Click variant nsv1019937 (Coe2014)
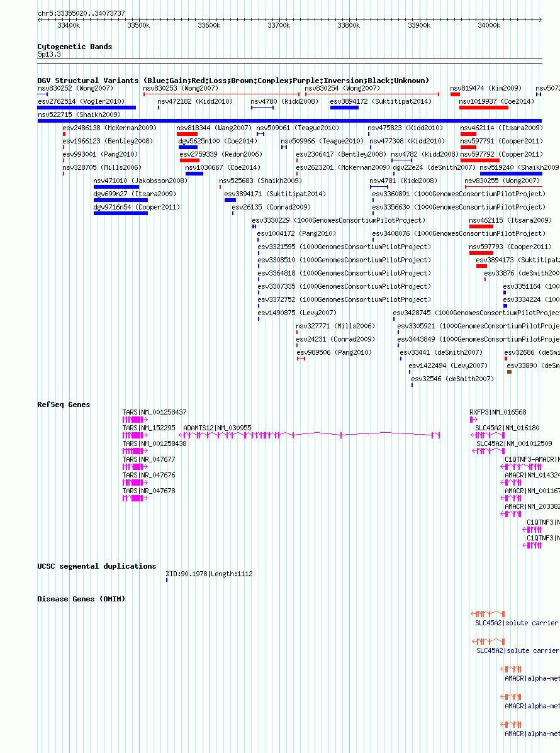This screenshot has width=560, height=753. [496, 101]
